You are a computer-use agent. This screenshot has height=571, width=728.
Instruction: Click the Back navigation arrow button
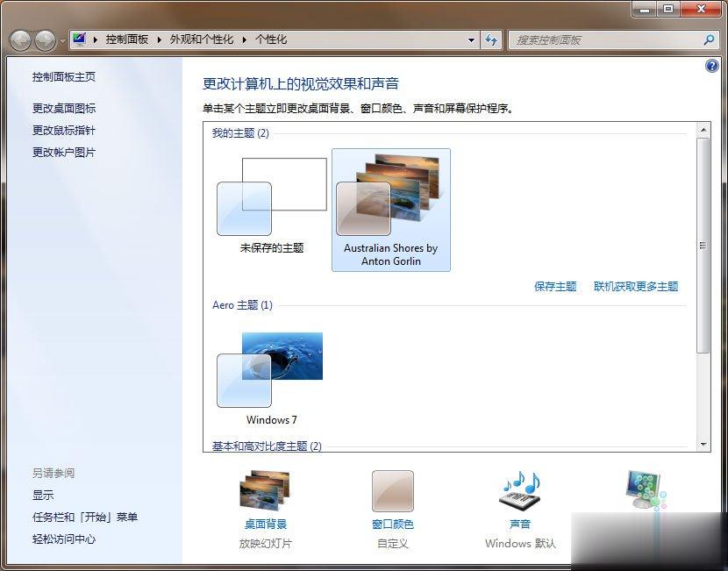click(x=20, y=40)
